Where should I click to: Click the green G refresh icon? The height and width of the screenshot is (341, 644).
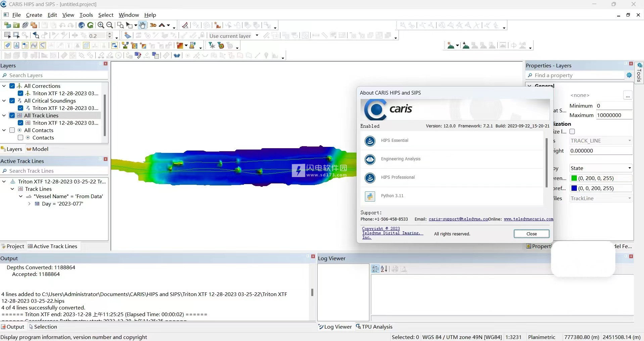click(x=90, y=25)
